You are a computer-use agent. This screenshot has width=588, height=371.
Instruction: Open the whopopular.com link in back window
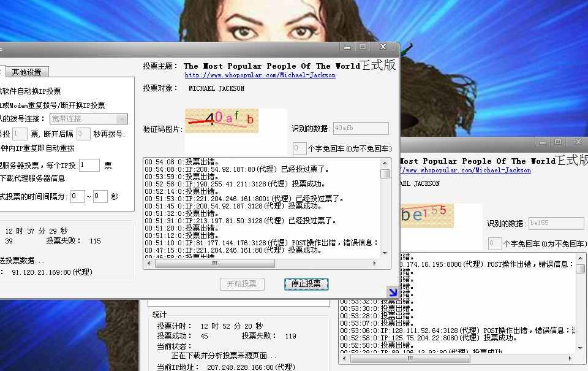tap(465, 170)
